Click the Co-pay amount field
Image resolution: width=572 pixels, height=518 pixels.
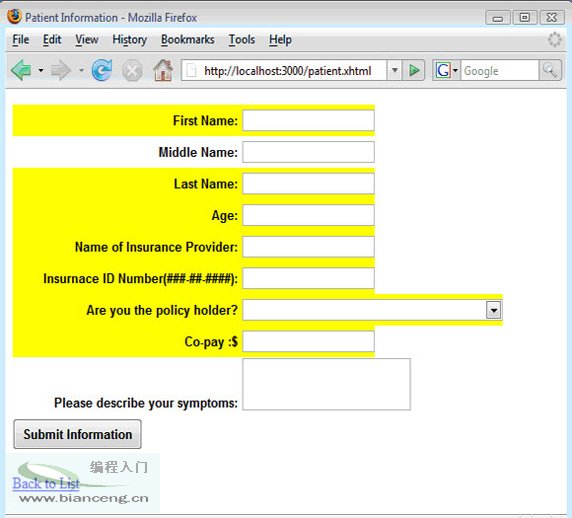point(308,341)
